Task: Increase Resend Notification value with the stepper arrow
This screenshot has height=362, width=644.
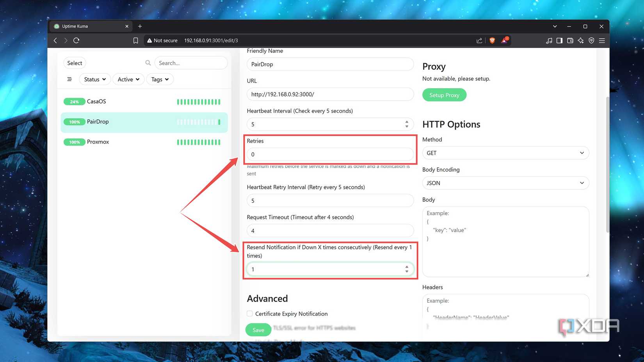Action: click(x=407, y=267)
